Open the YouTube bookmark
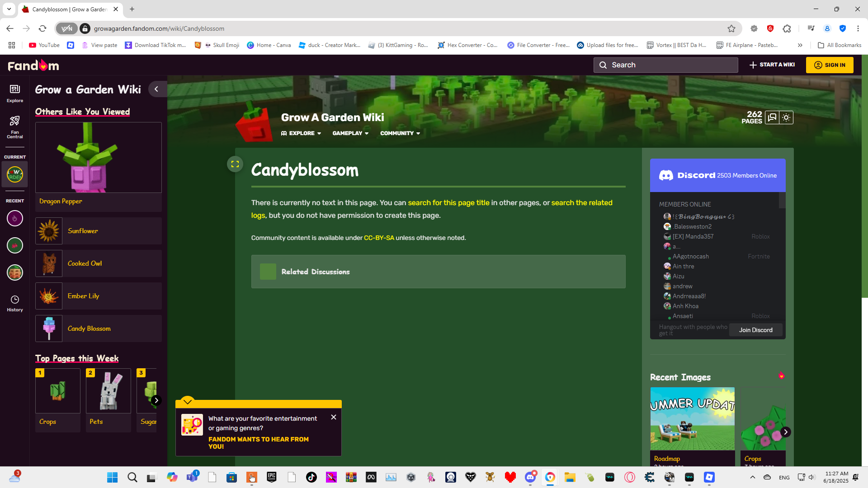 (x=44, y=45)
